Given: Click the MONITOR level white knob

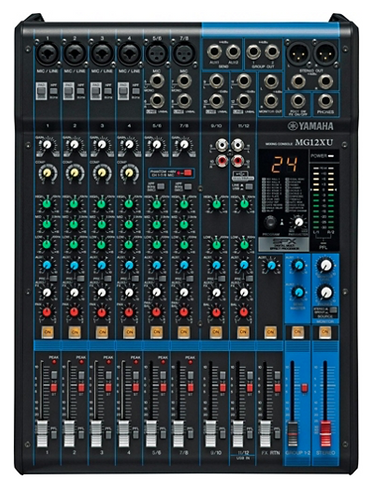Looking at the screenshot, I should tap(326, 265).
